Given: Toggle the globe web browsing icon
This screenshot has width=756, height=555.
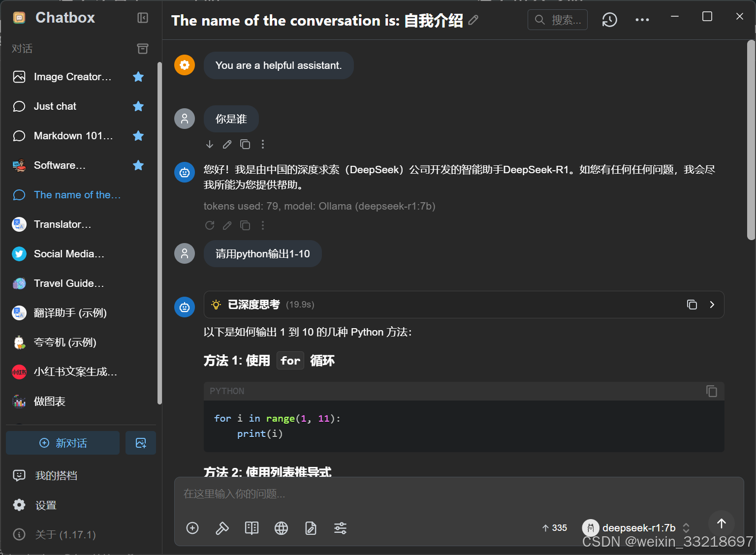Looking at the screenshot, I should [281, 528].
